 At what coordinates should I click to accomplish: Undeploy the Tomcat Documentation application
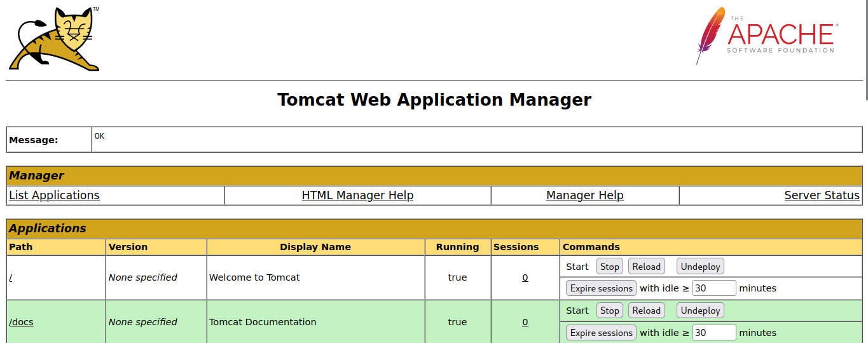click(700, 311)
